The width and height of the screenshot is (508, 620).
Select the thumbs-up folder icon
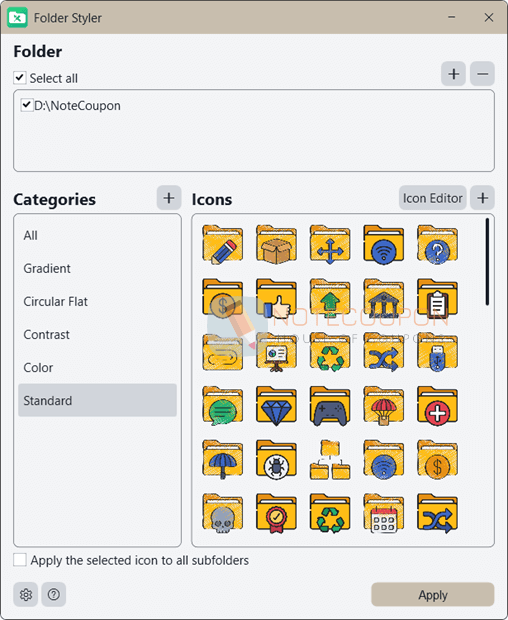276,298
